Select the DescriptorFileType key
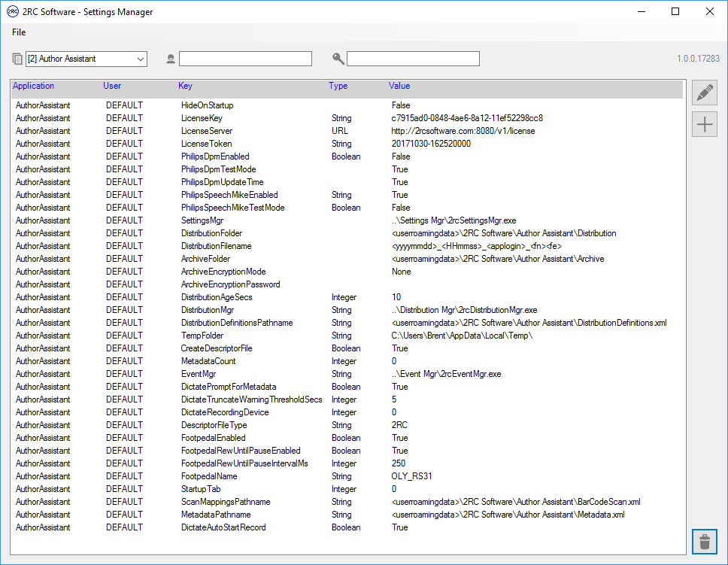 pyautogui.click(x=214, y=424)
